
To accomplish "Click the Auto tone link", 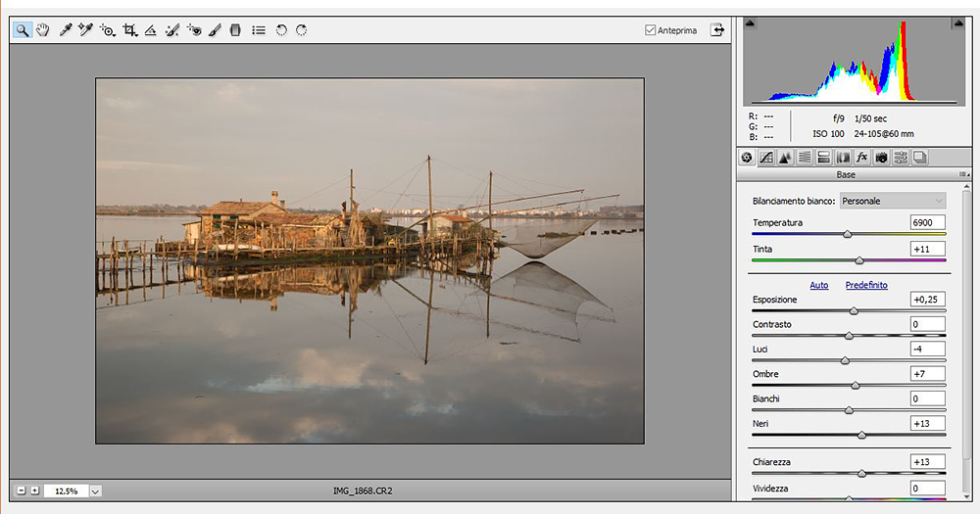I will click(818, 285).
